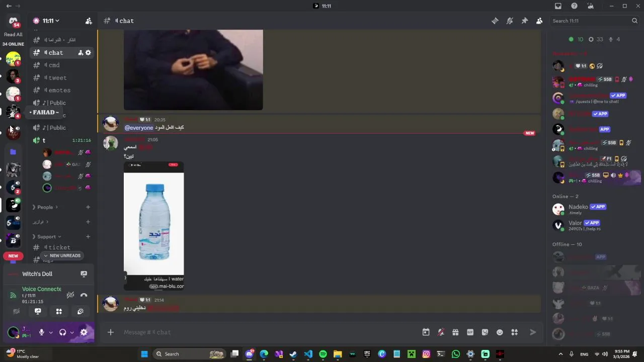The width and height of the screenshot is (644, 362).
Task: Click the @everyone mention
Action: [139, 128]
